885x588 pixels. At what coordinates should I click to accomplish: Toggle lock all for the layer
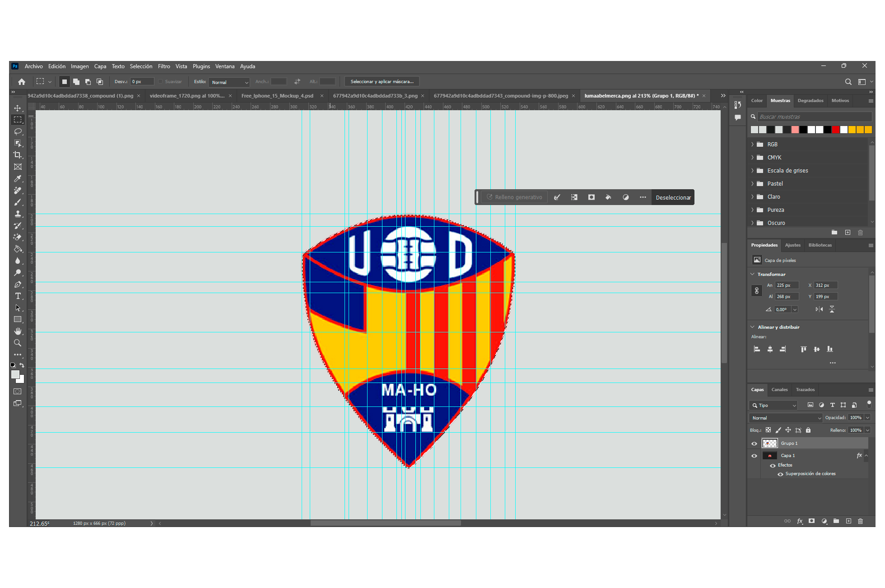point(808,430)
